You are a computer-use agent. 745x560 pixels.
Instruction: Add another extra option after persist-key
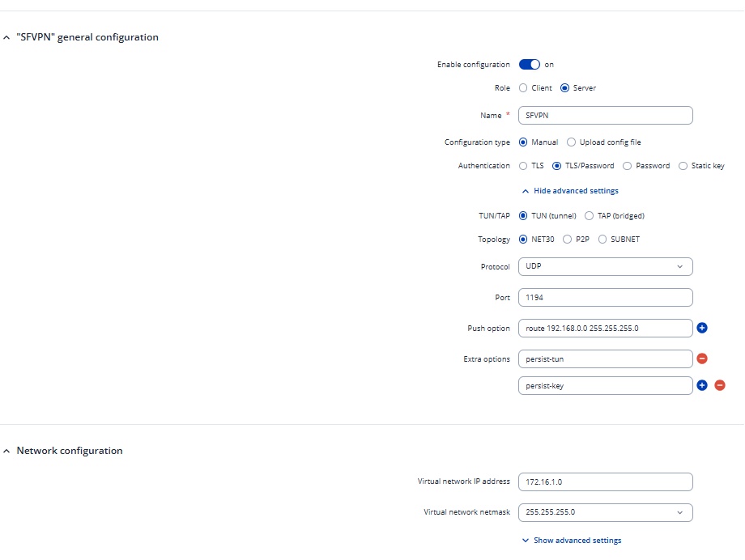point(702,385)
